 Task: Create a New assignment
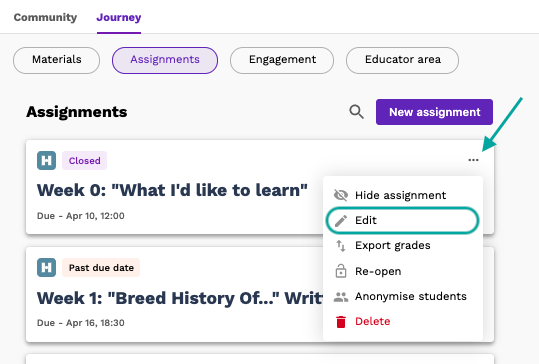pos(434,112)
